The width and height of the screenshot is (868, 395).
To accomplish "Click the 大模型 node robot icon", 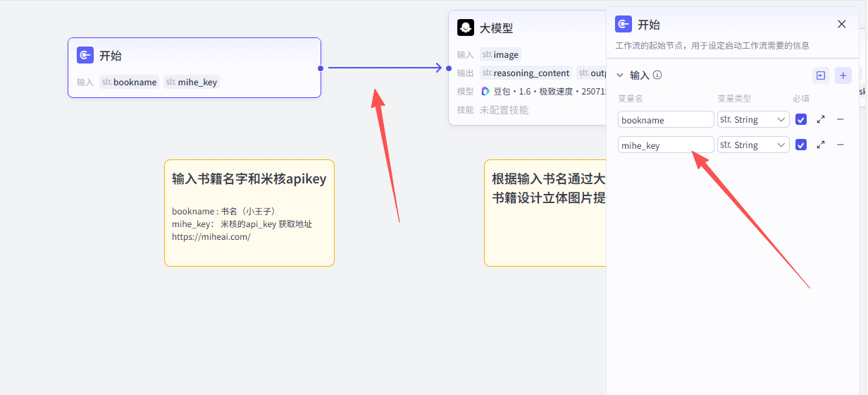I will pyautogui.click(x=465, y=28).
